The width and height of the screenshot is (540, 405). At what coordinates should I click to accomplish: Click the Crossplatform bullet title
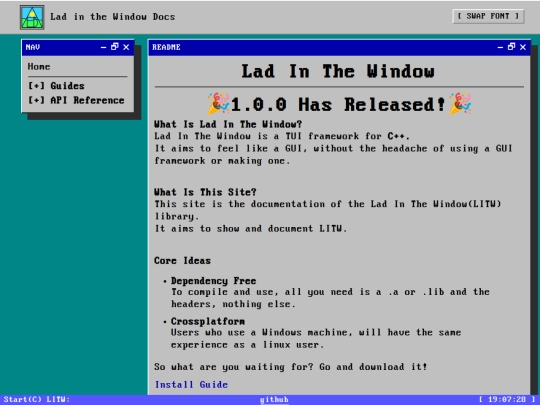(208, 322)
